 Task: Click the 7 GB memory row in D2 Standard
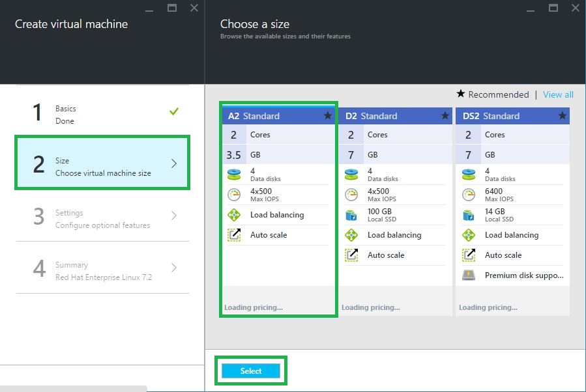(x=396, y=154)
